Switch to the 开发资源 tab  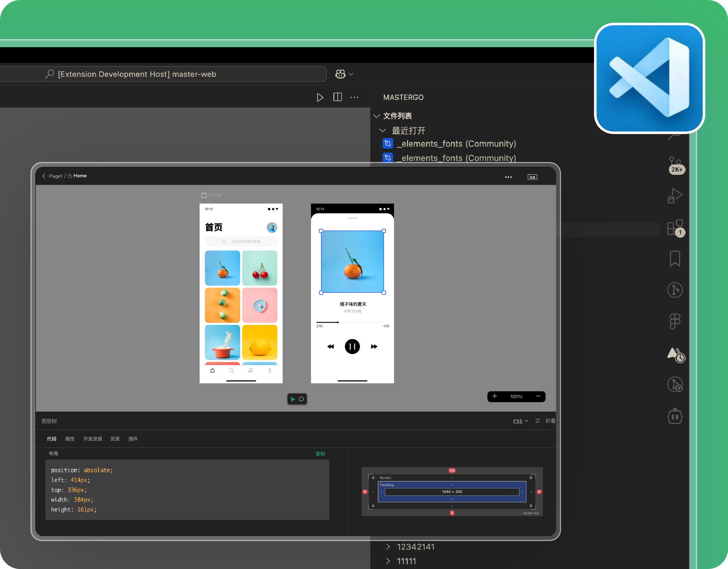click(93, 439)
